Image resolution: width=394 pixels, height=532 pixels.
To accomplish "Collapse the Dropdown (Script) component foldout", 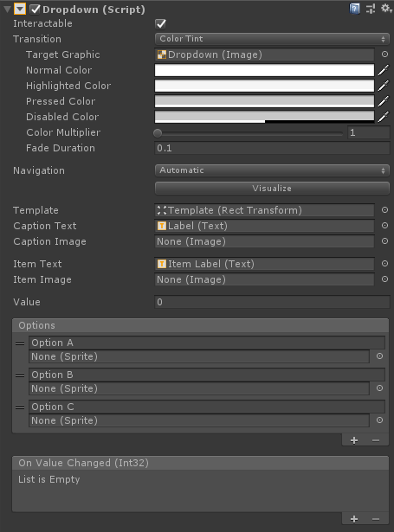I will (7, 10).
